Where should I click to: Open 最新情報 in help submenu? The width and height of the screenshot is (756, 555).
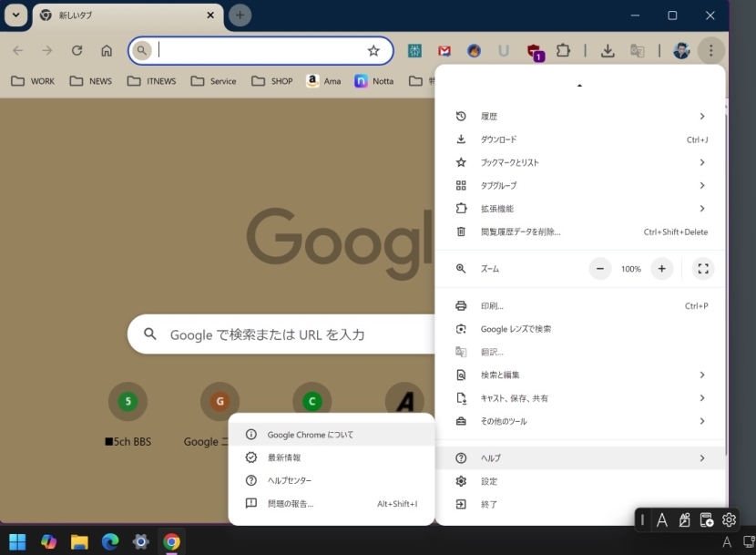[332, 457]
